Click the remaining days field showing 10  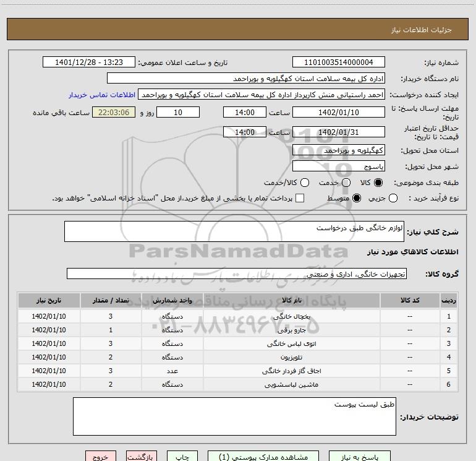178,112
